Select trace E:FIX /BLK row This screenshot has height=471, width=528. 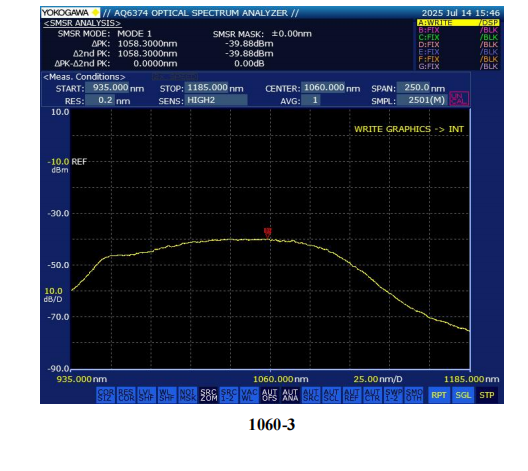[x=458, y=52]
